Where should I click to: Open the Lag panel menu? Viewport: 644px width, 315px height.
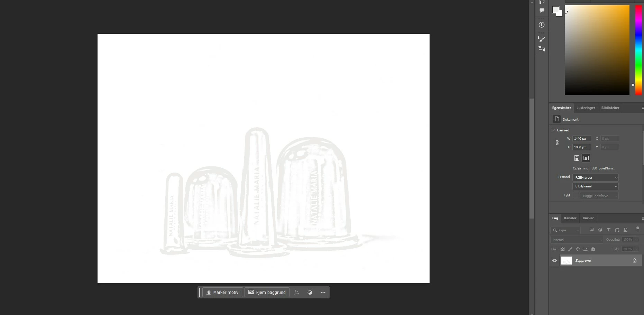(x=643, y=218)
